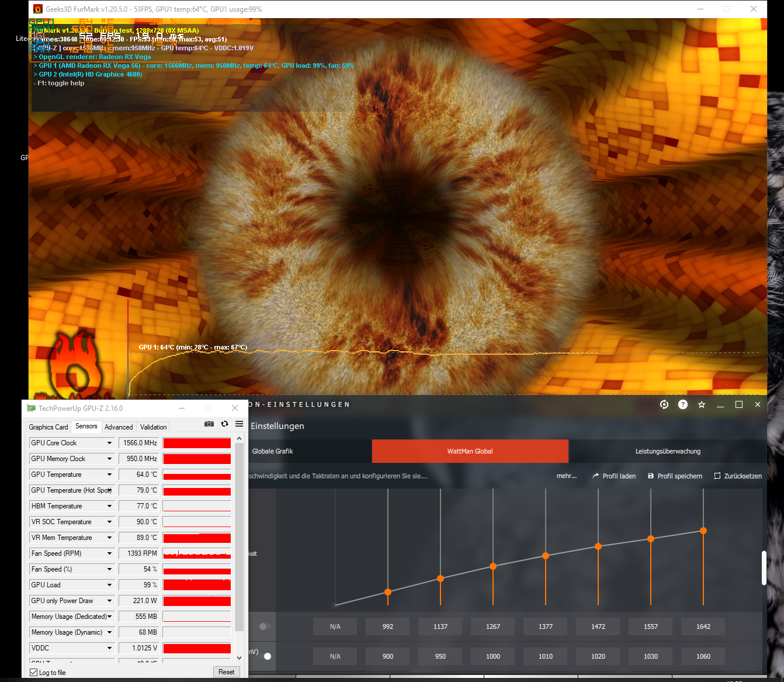Click the Profil speichern disk icon
This screenshot has height=682, width=784.
[651, 476]
